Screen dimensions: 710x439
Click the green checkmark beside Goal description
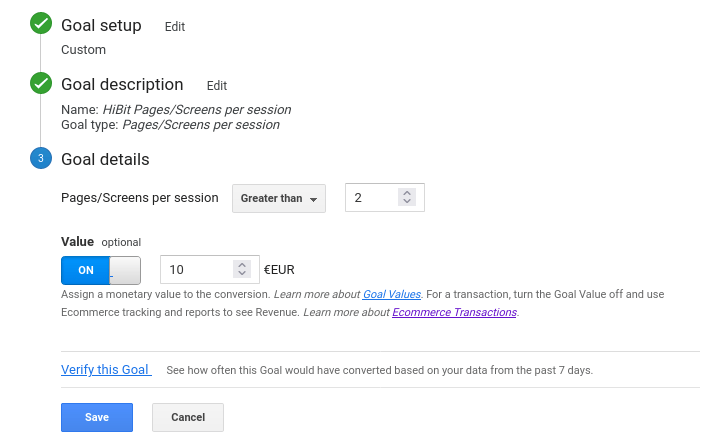[41, 83]
